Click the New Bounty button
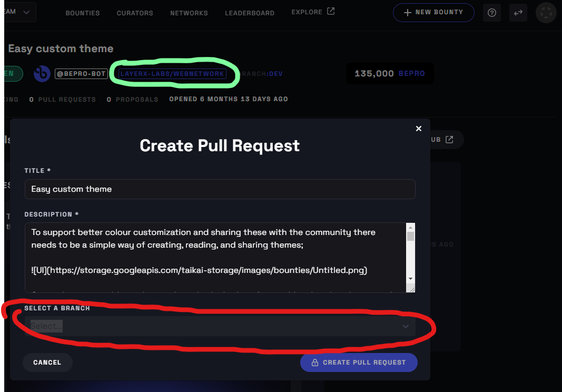This screenshot has height=392, width=562. click(433, 13)
